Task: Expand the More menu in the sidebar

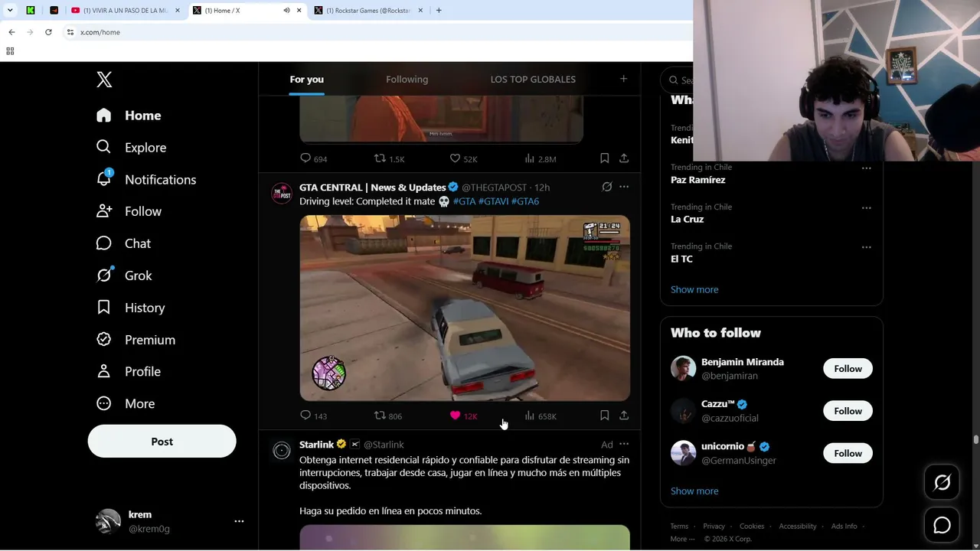Action: coord(126,403)
